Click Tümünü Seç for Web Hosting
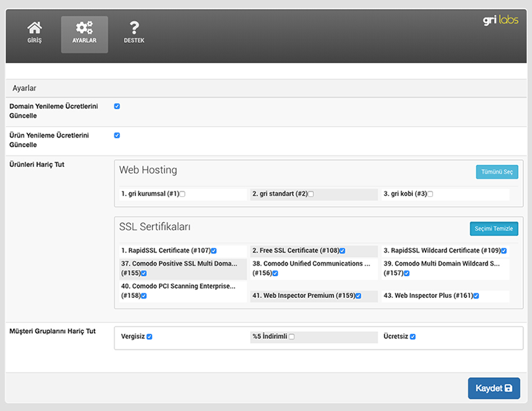The image size is (532, 411). [x=497, y=172]
